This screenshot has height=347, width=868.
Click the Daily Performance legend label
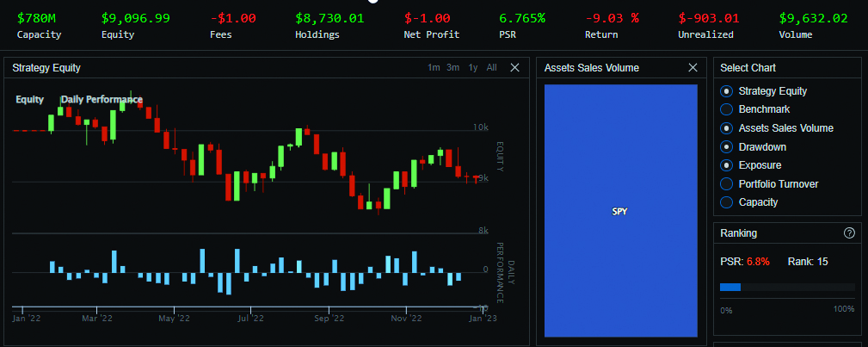pyautogui.click(x=102, y=100)
